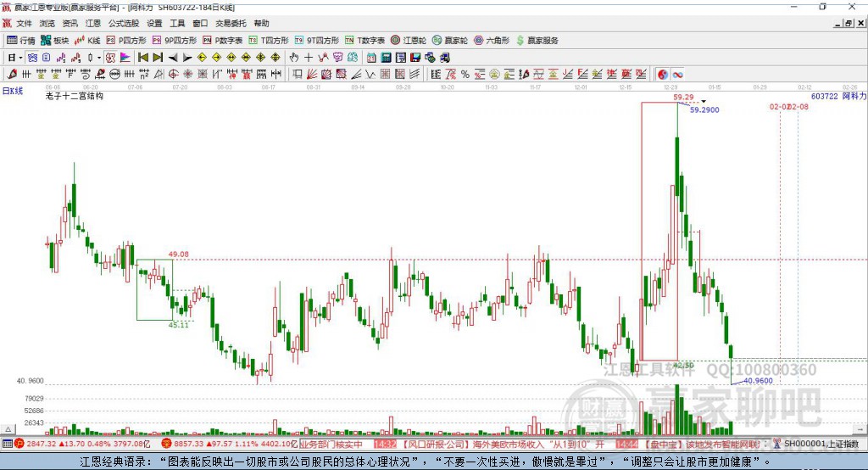Image resolution: width=868 pixels, height=470 pixels.
Task: Open the T四方形 time square
Action: (x=269, y=41)
